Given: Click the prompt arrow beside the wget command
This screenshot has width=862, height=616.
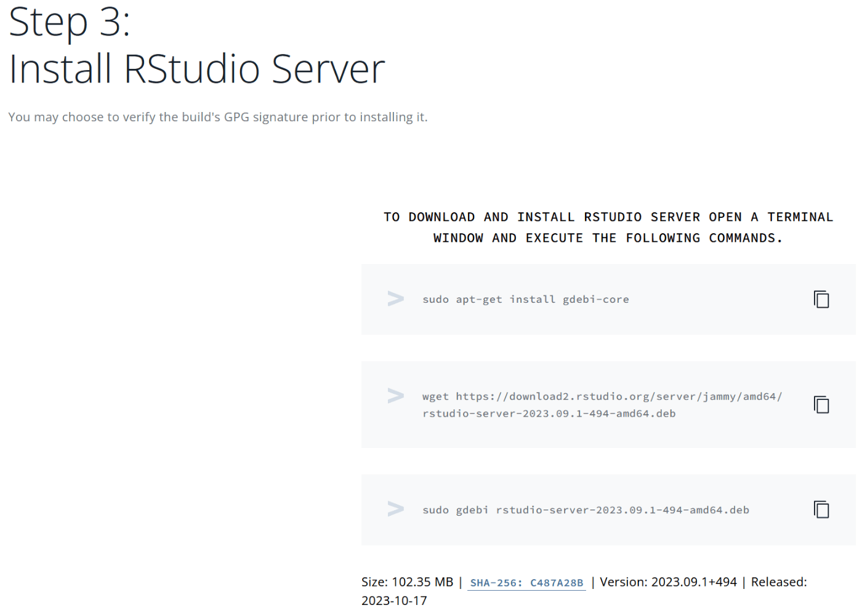Looking at the screenshot, I should point(395,396).
